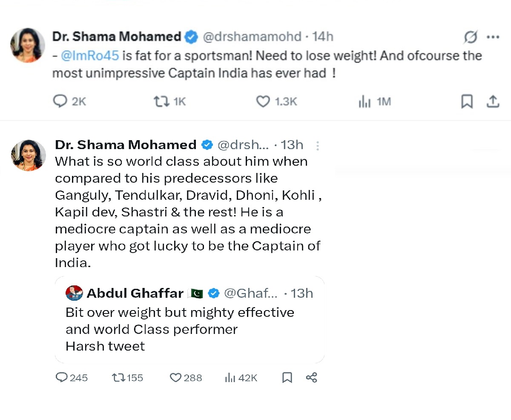
Task: Open the @ImRo45 mention link
Action: [x=90, y=56]
